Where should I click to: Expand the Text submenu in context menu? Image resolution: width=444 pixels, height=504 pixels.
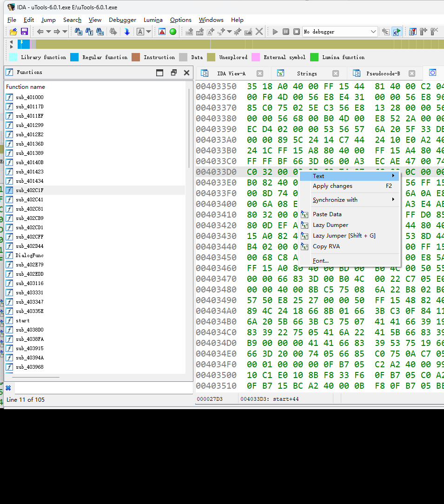click(x=349, y=176)
